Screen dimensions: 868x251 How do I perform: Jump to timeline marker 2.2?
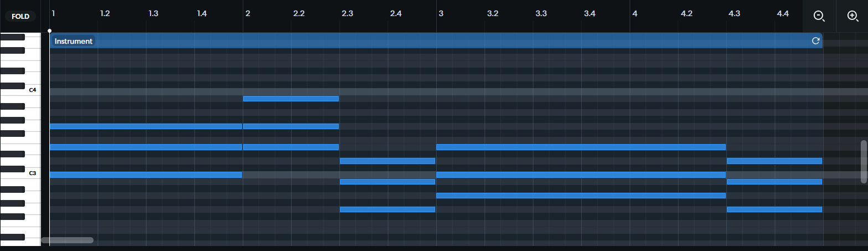pos(299,13)
